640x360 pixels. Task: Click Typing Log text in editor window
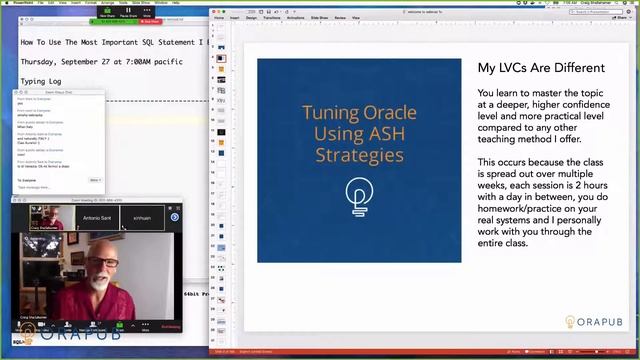tap(41, 81)
